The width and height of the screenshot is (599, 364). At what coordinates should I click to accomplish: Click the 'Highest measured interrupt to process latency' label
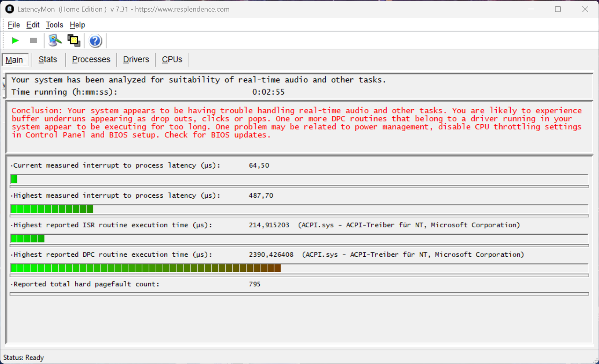pos(117,196)
